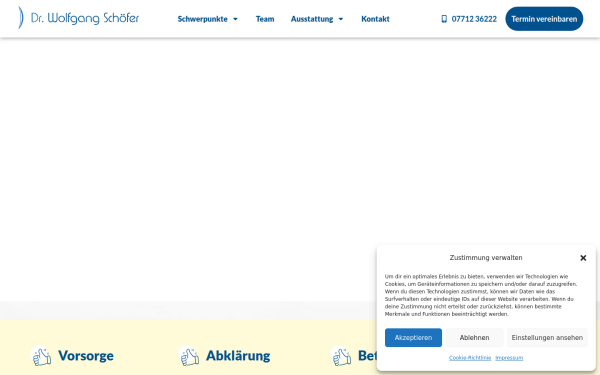
Task: Open the Impressum link
Action: [x=509, y=358]
